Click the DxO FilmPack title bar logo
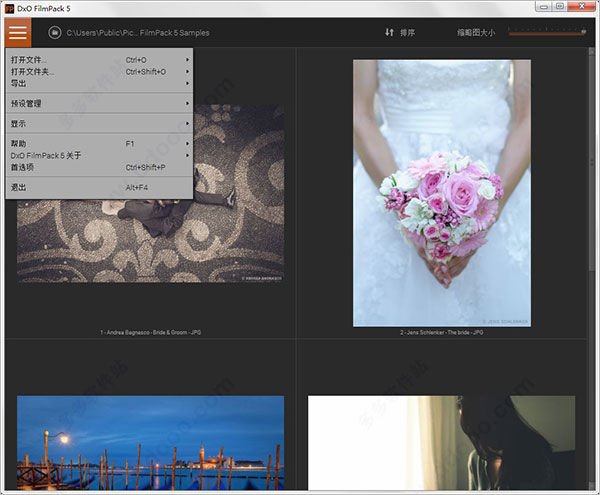The height and width of the screenshot is (495, 600). click(8, 6)
